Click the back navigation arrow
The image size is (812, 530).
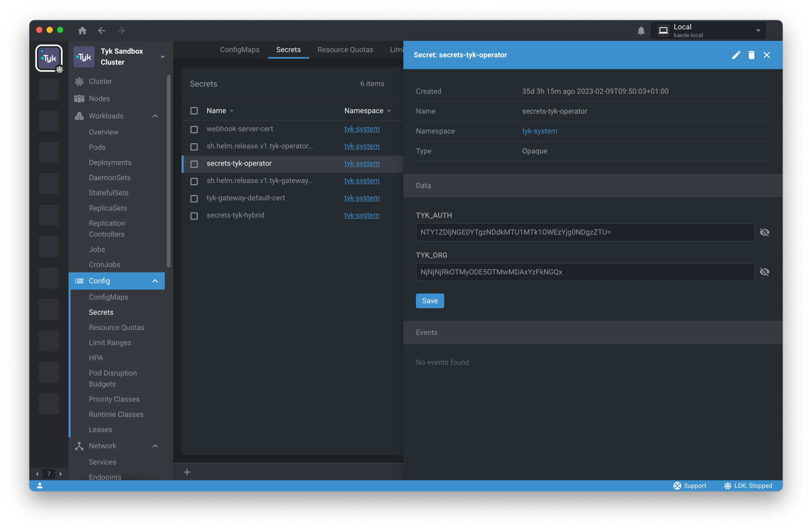click(102, 31)
